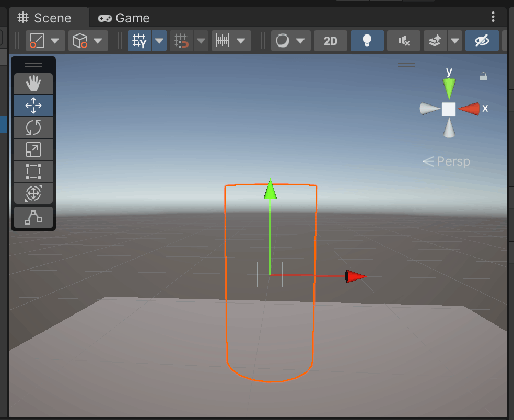Toggle skybox and effects button

pos(435,41)
